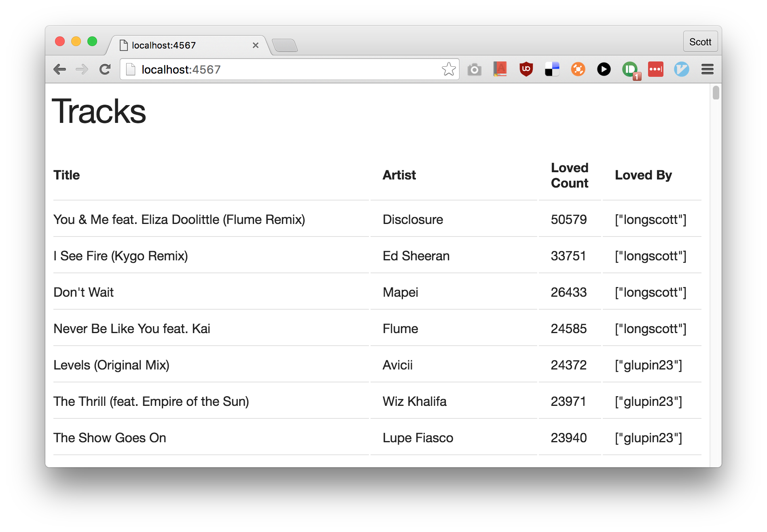Viewport: 767px width, 532px height.
Task: Click the page icon in the address bar
Action: click(131, 70)
